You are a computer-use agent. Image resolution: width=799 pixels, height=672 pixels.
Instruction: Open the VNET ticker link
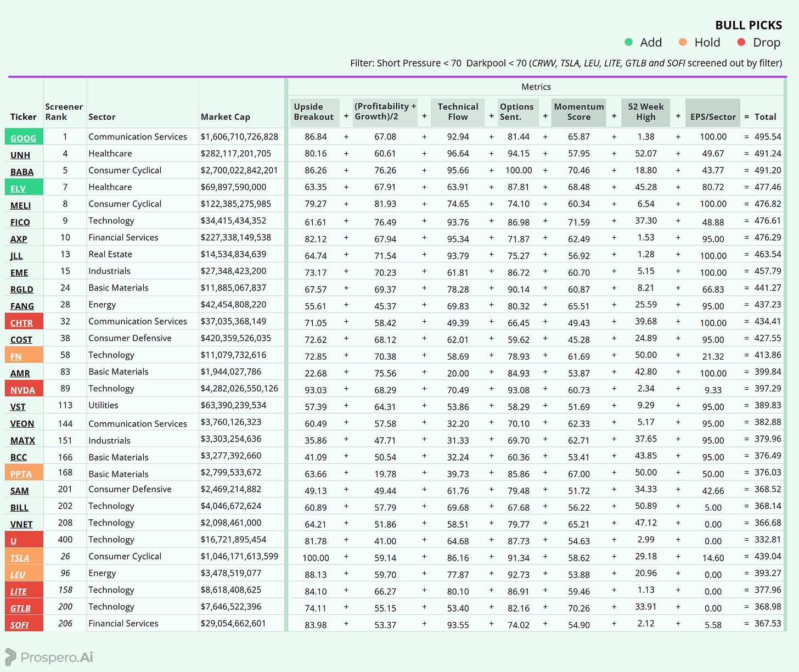pyautogui.click(x=21, y=524)
